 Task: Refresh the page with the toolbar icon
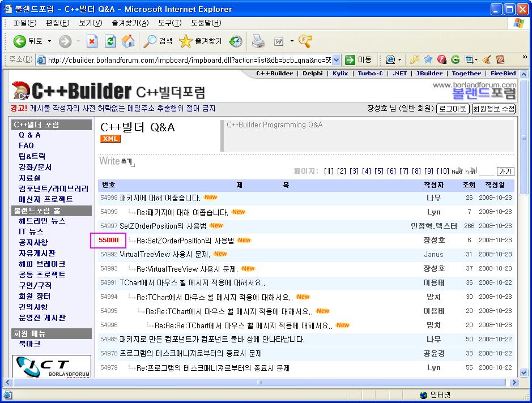(110, 41)
